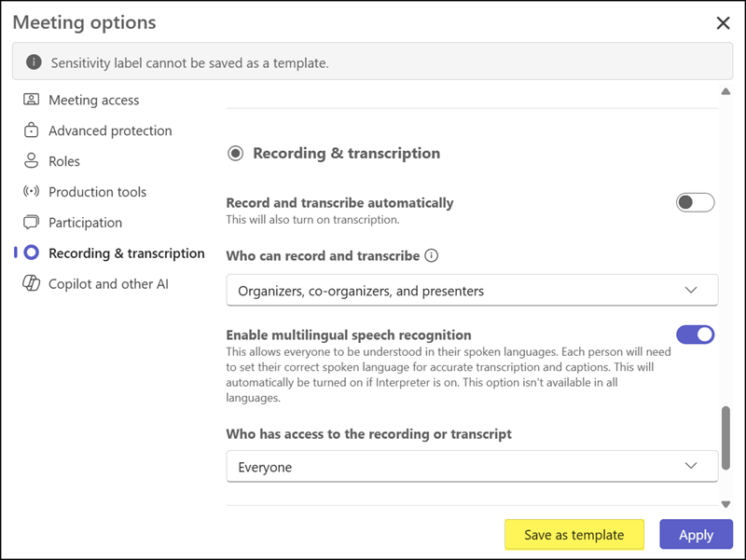This screenshot has width=746, height=560.
Task: Click the Record and transcribe automatically label
Action: pyautogui.click(x=339, y=202)
